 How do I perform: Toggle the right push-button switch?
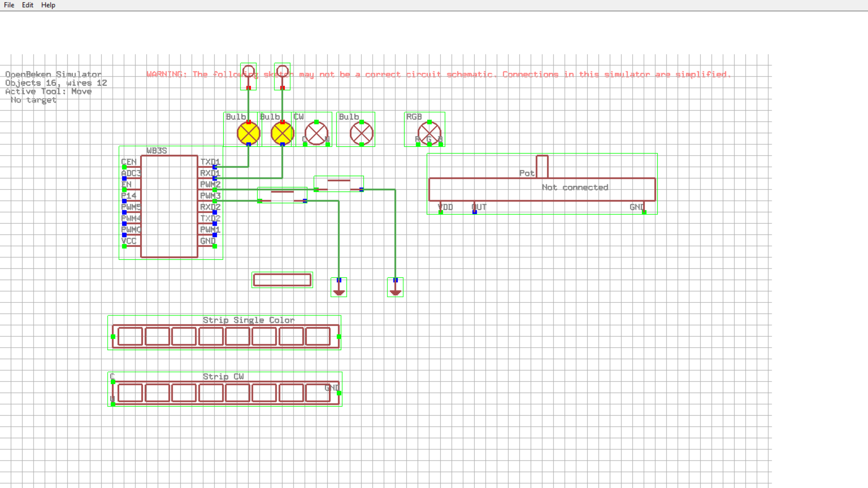click(x=339, y=181)
